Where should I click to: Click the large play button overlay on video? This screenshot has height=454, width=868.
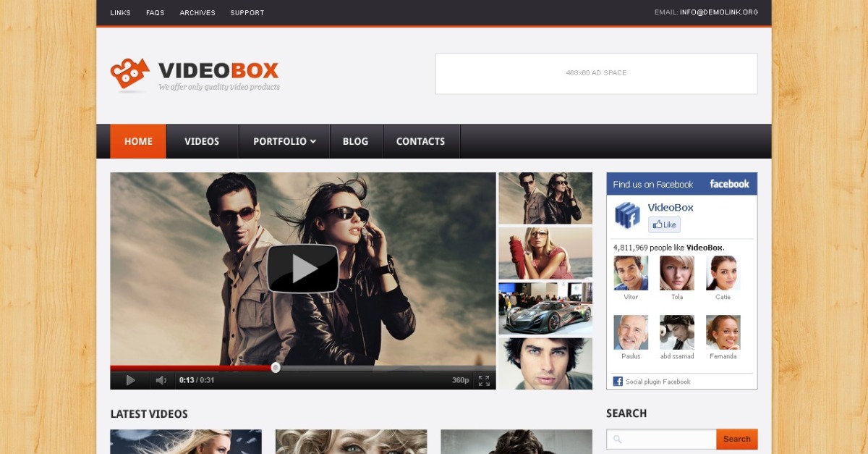coord(303,269)
